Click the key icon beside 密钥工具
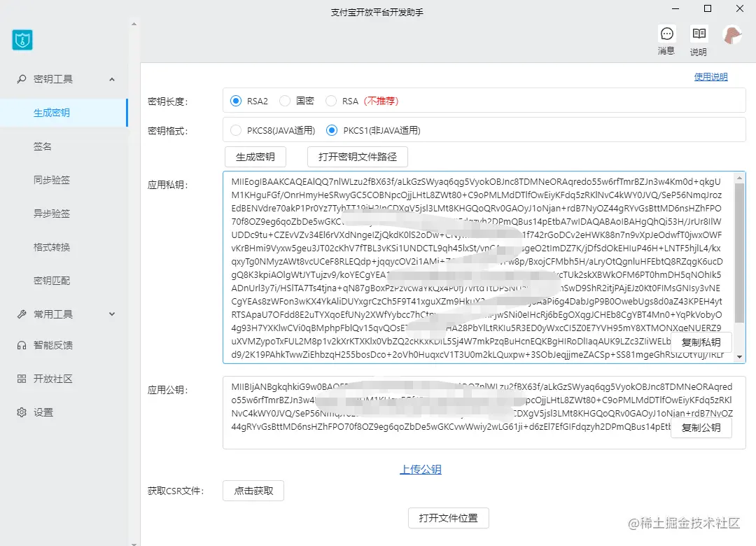Image resolution: width=756 pixels, height=546 pixels. [x=21, y=78]
